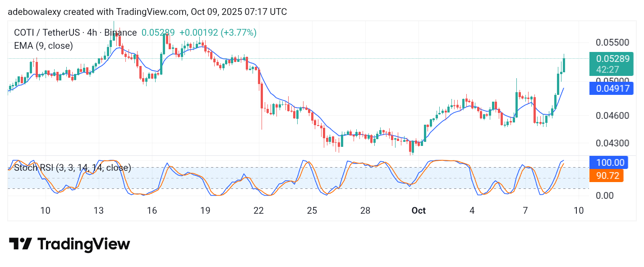
Task: Click the 13 date on time axis
Action: pos(98,211)
